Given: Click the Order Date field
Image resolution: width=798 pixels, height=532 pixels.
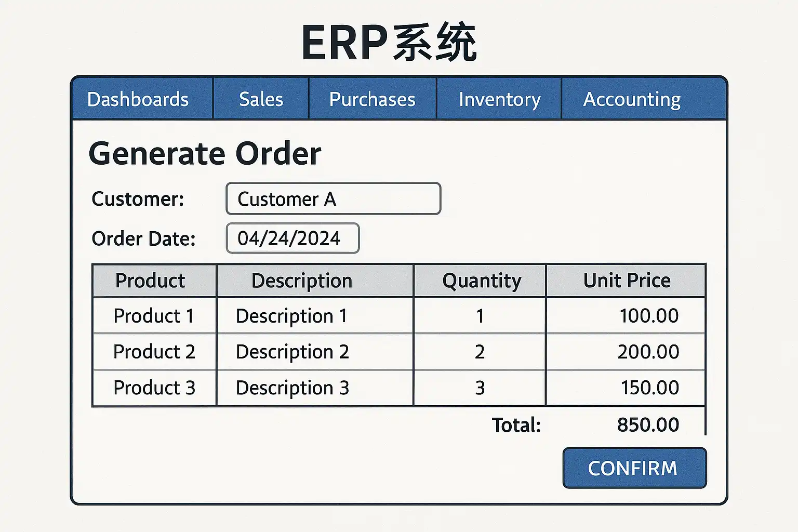Looking at the screenshot, I should [x=292, y=238].
